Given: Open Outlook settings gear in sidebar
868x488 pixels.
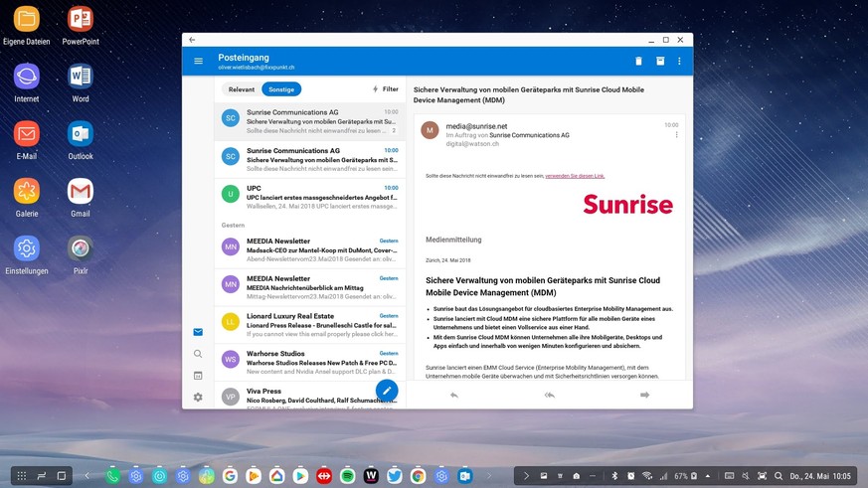Looking at the screenshot, I should [x=198, y=398].
